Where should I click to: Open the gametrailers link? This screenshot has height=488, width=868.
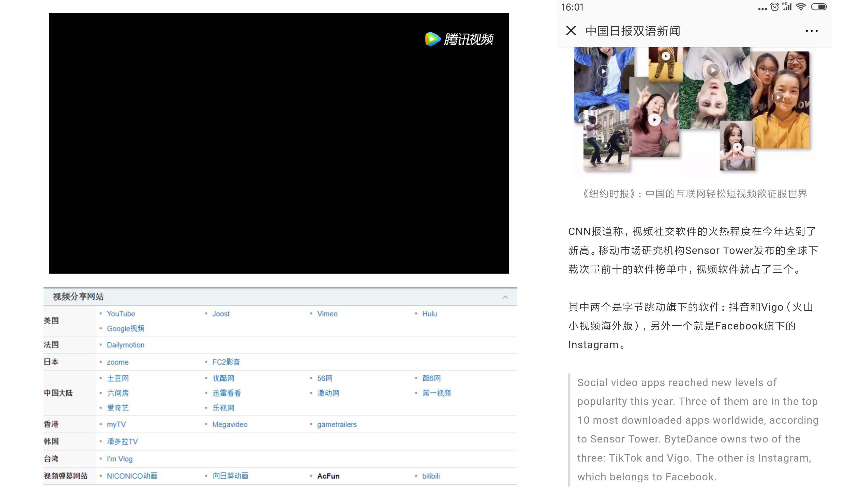coord(337,424)
